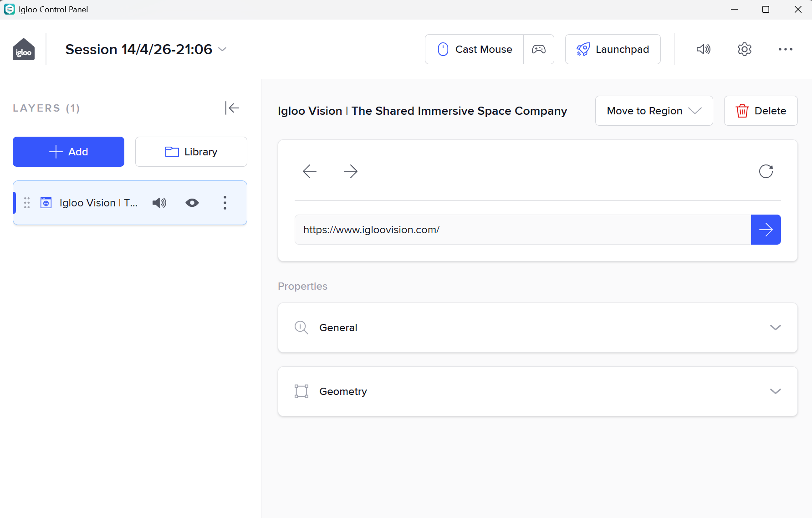The height and width of the screenshot is (518, 812).
Task: Click the URL address input field
Action: point(522,230)
